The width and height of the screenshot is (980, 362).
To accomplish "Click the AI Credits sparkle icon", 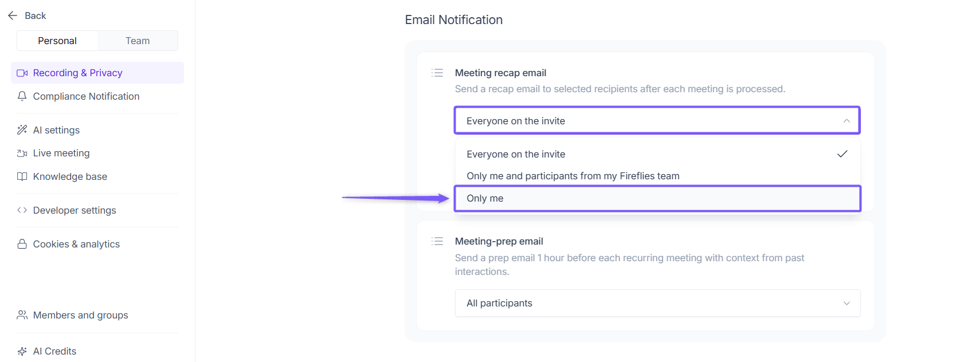I will tap(22, 351).
